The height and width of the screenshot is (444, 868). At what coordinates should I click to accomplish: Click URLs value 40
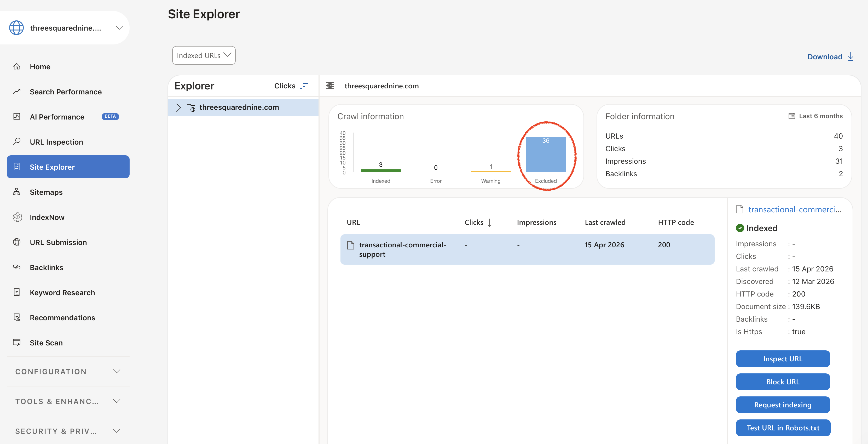point(838,136)
